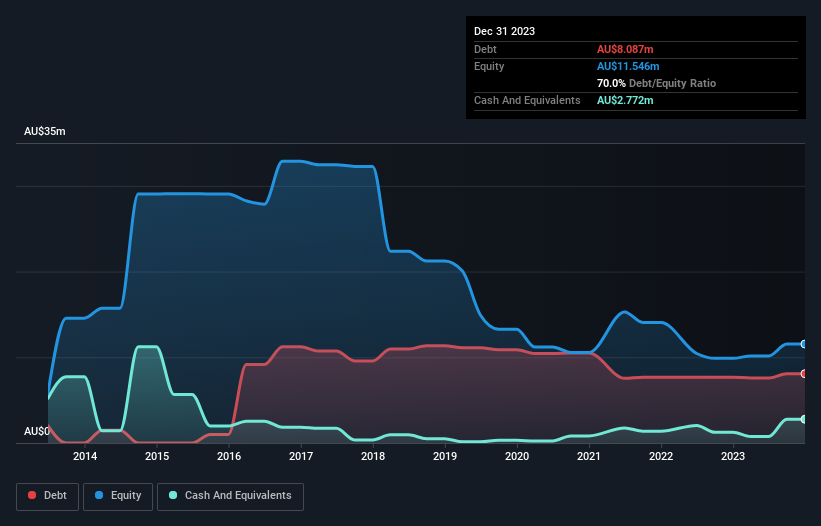
Task: Click the 2022 x-axis label
Action: point(661,456)
